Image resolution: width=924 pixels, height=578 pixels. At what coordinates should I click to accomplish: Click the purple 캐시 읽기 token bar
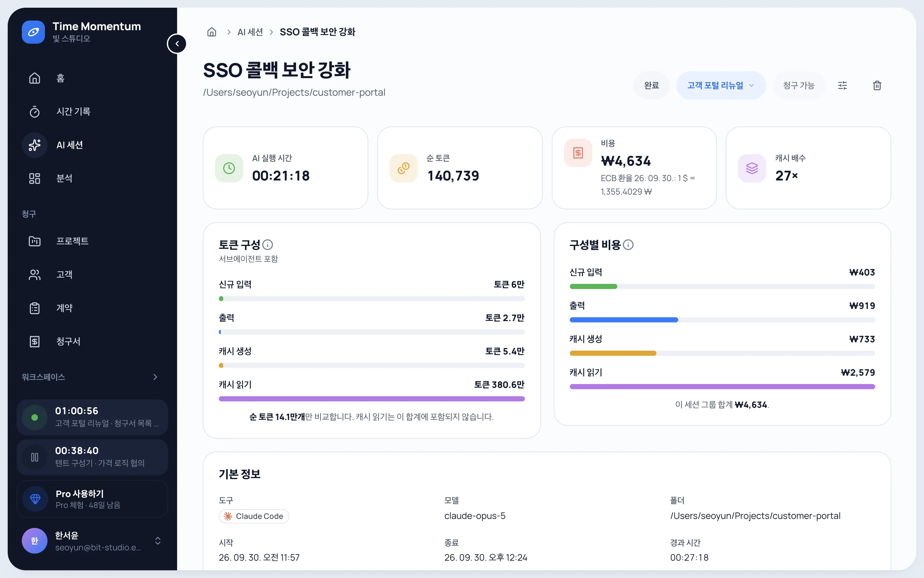click(x=372, y=399)
